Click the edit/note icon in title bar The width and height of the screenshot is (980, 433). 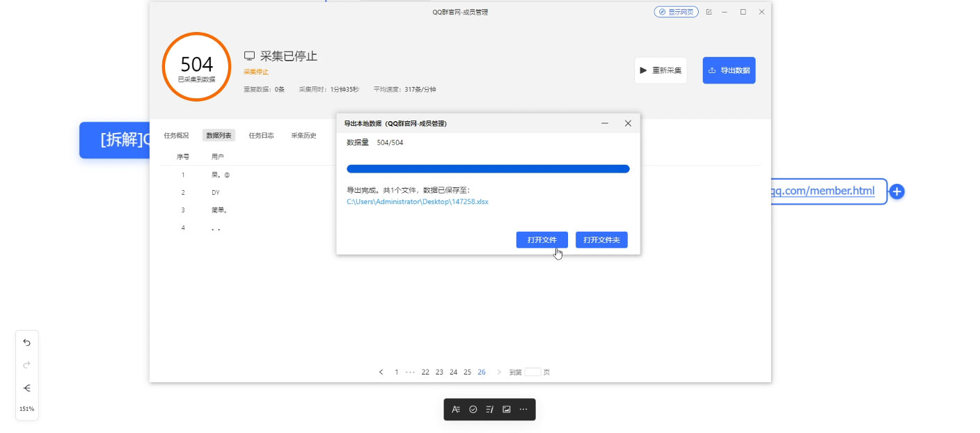point(708,12)
